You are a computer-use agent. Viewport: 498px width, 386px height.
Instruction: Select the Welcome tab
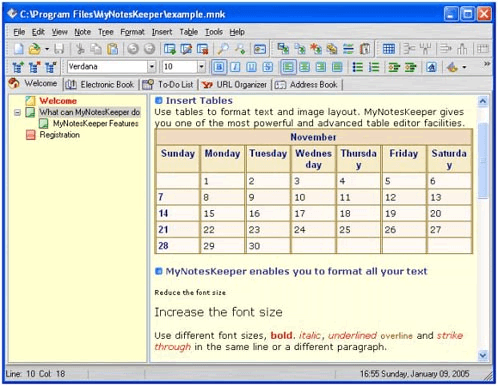pos(33,83)
